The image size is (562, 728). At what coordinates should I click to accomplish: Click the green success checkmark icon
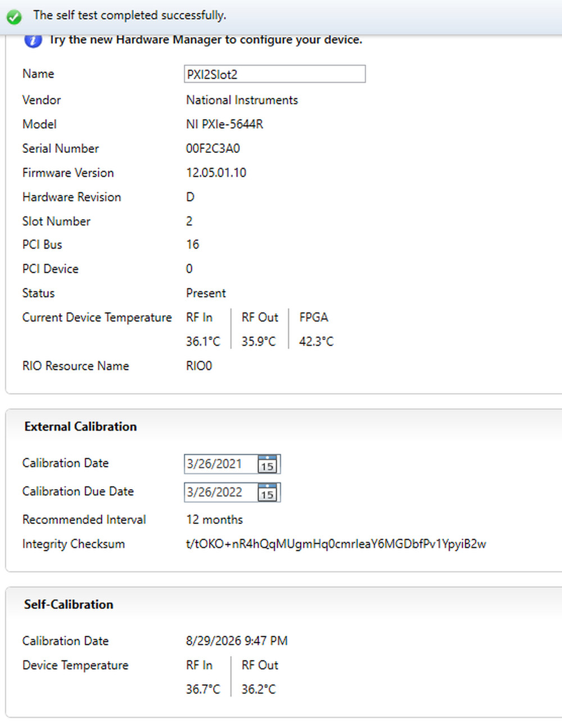coord(14,17)
